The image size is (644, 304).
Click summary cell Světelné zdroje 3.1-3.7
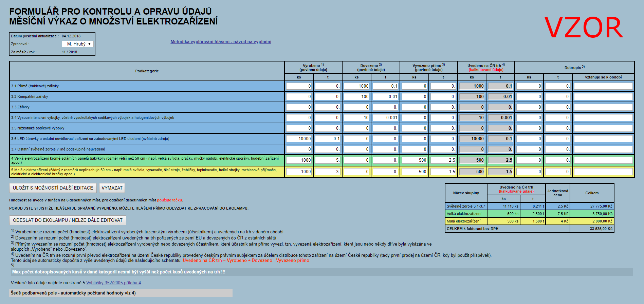tap(466, 206)
